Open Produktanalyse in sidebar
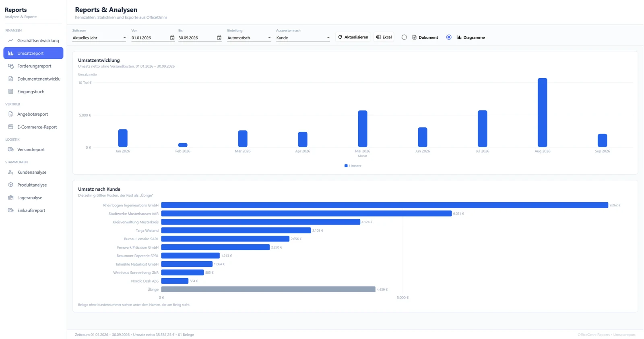The image size is (644, 339). tap(33, 185)
